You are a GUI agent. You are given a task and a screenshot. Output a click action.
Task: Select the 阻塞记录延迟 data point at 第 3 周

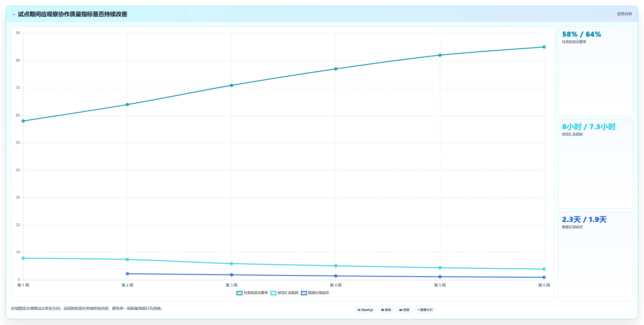[x=231, y=275]
